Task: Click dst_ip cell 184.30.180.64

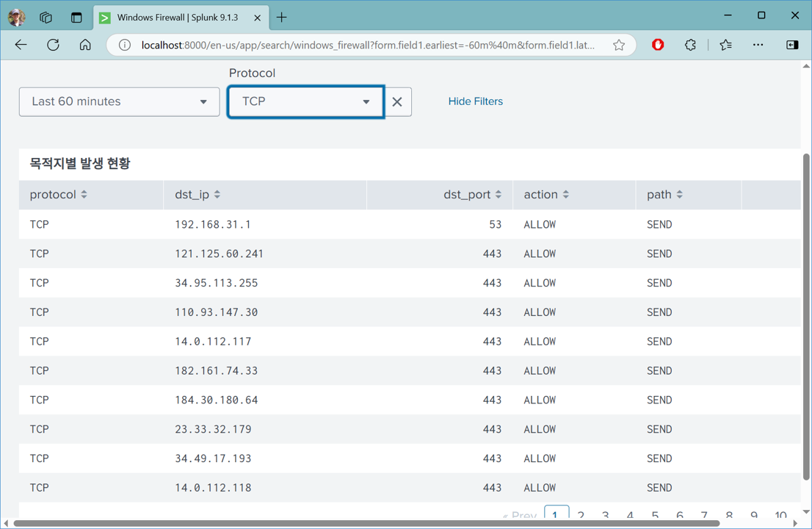Action: pyautogui.click(x=216, y=400)
